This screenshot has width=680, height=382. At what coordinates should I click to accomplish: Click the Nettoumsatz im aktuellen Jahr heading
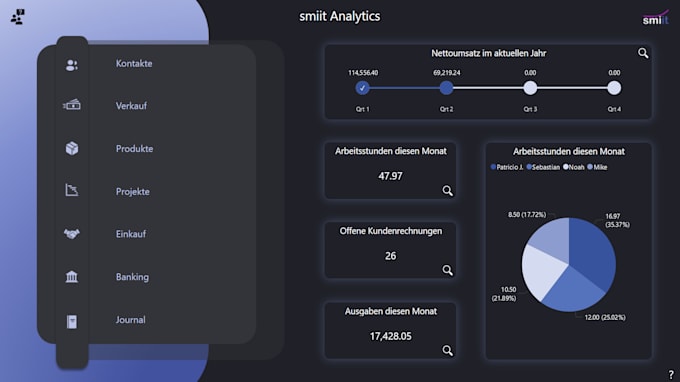pos(488,53)
